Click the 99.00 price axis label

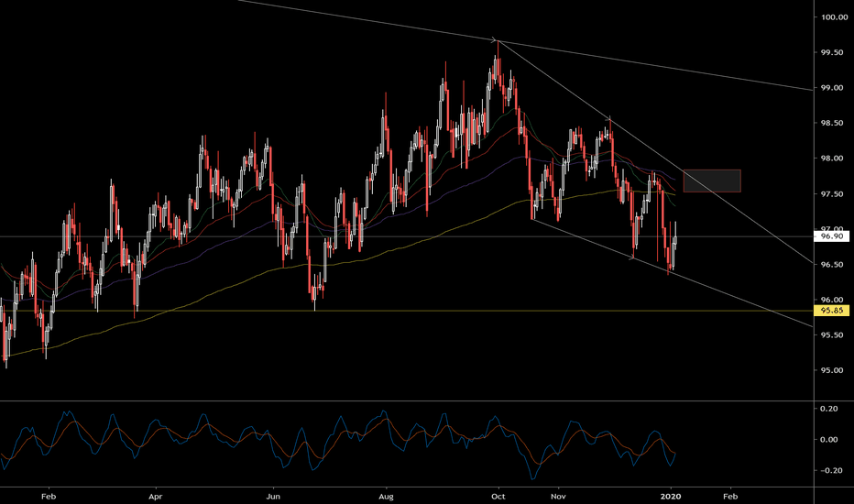pos(832,88)
